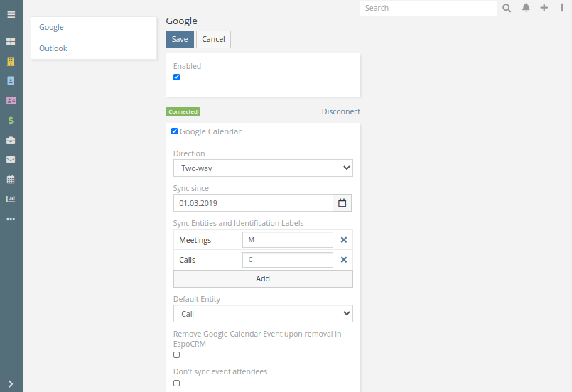Edit the Calls identification label field
572x392 pixels.
[x=288, y=260]
